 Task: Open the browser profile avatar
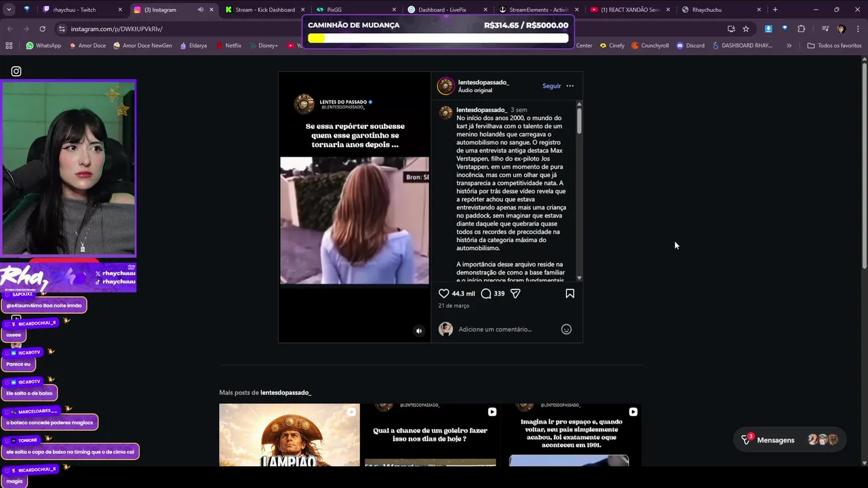click(841, 28)
